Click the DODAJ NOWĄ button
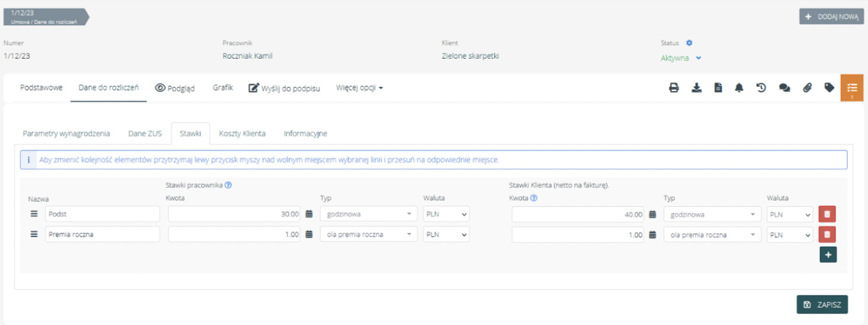This screenshot has height=325, width=868. pos(831,17)
